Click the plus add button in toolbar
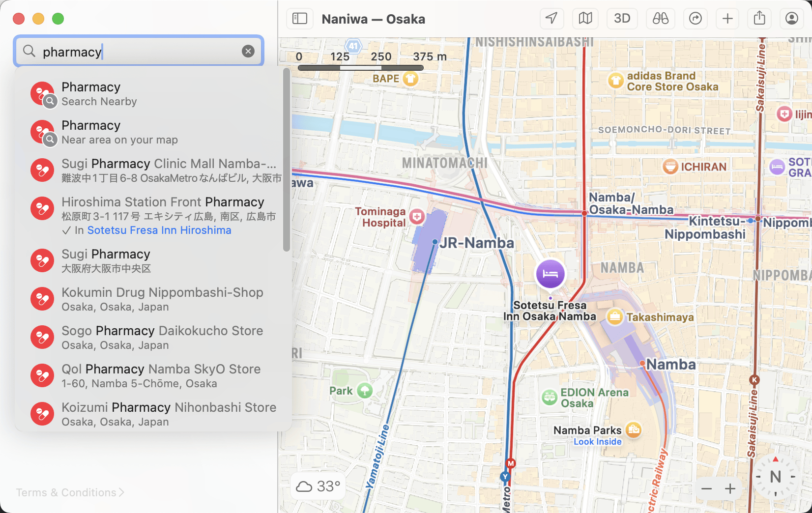Viewport: 812px width, 513px height. 727,19
